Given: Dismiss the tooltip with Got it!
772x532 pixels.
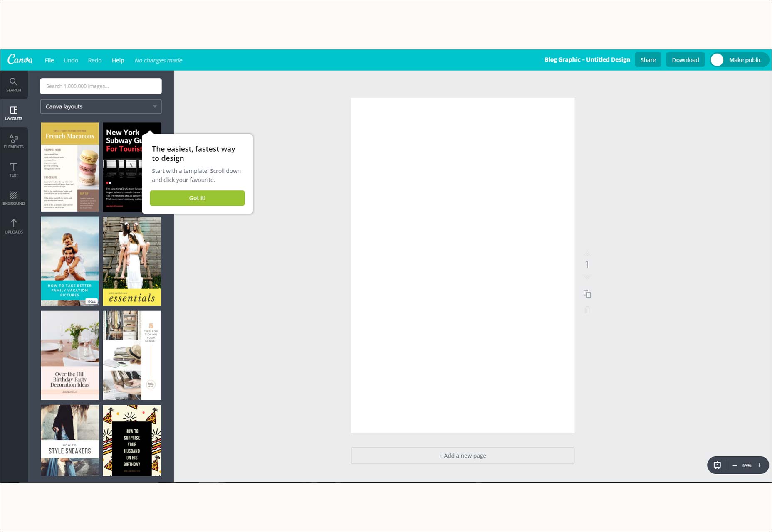Looking at the screenshot, I should (x=197, y=198).
